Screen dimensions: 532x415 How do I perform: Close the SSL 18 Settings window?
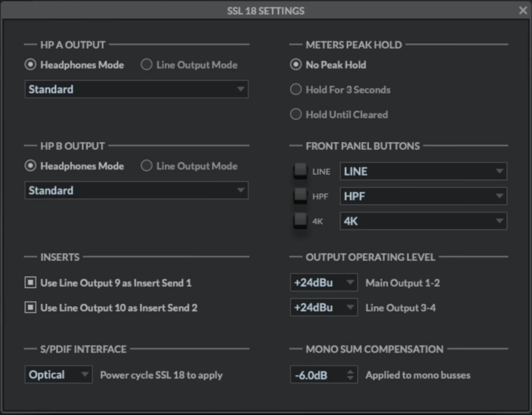coord(523,11)
